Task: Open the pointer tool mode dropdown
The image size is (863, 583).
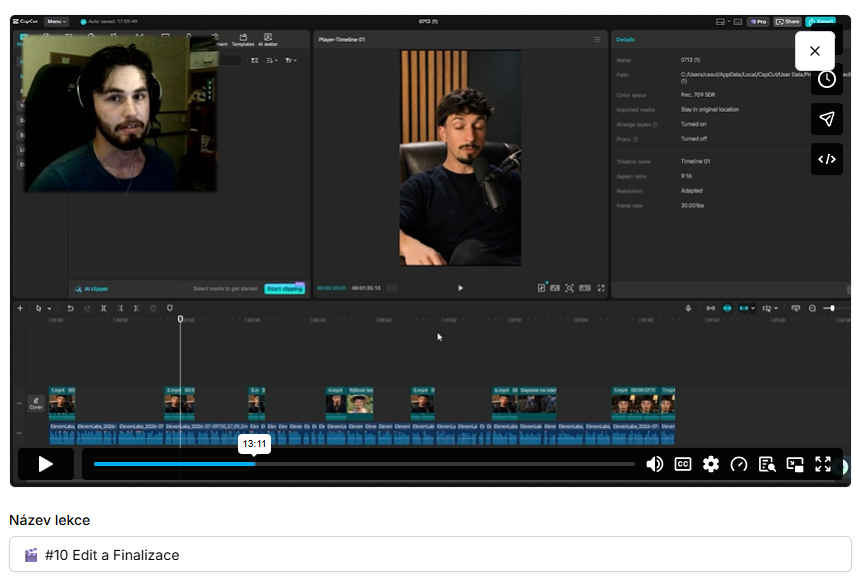Action: [x=50, y=309]
